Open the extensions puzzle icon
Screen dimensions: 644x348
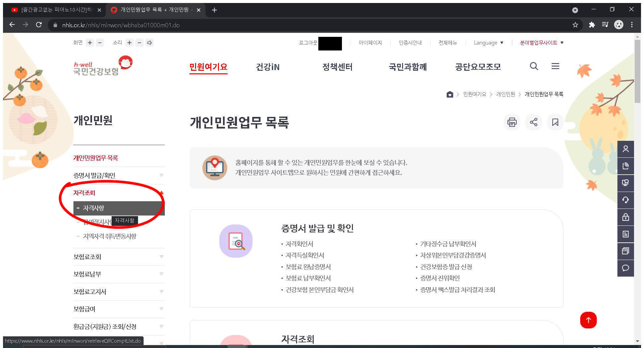tap(592, 25)
